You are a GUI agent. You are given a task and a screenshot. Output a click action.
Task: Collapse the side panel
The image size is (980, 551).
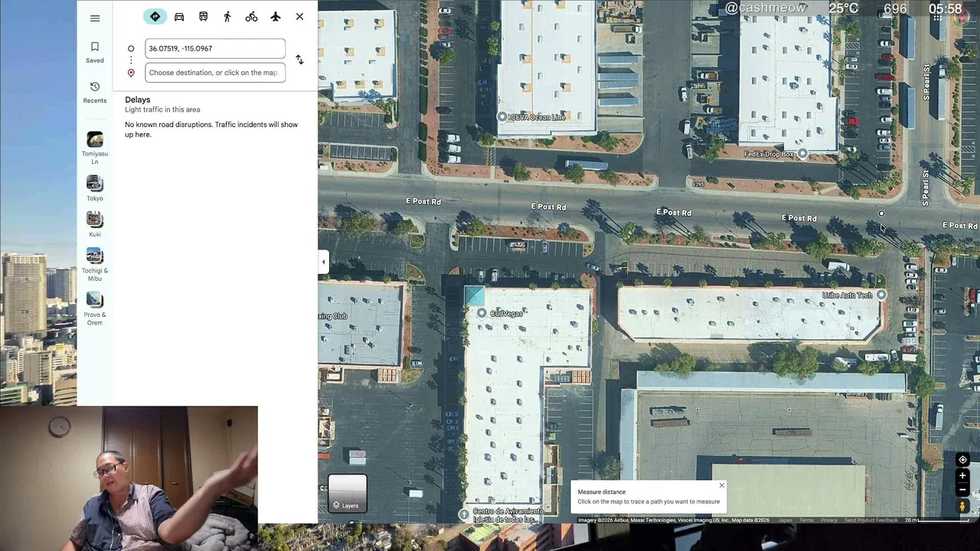coord(323,262)
